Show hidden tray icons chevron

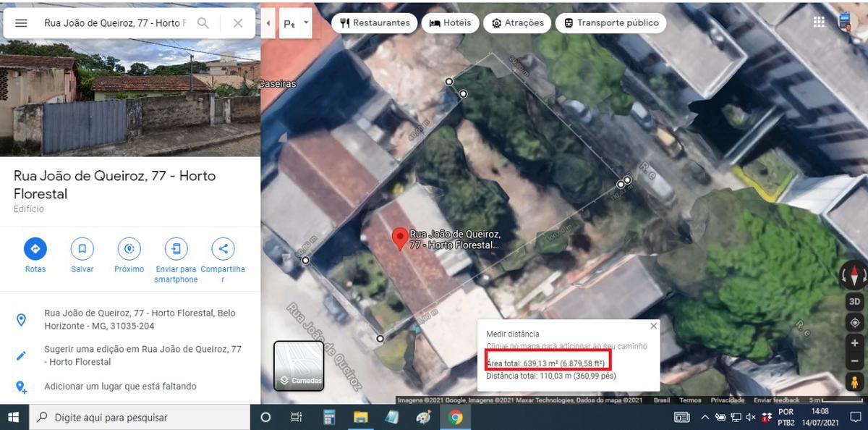[x=705, y=417]
